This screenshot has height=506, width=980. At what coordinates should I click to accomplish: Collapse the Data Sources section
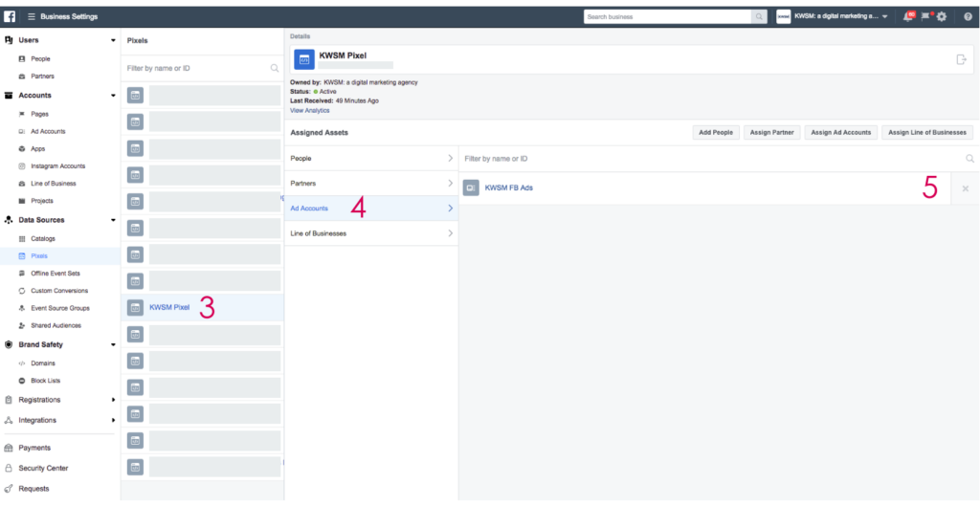click(x=113, y=220)
